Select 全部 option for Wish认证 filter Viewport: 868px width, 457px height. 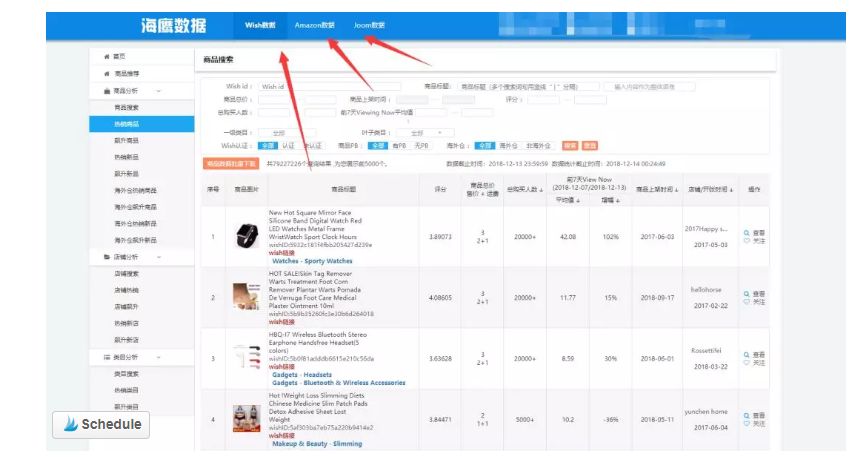(x=268, y=146)
